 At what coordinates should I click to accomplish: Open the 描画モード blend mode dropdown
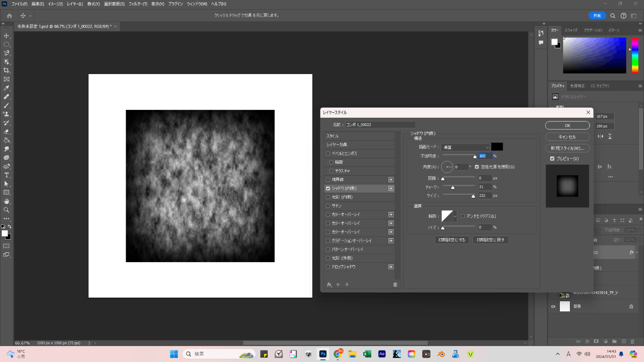[465, 147]
